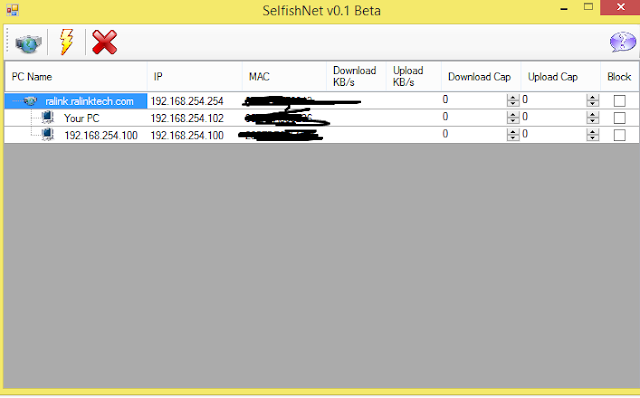
Task: Start spoofing with the lightning bolt icon
Action: (x=66, y=42)
